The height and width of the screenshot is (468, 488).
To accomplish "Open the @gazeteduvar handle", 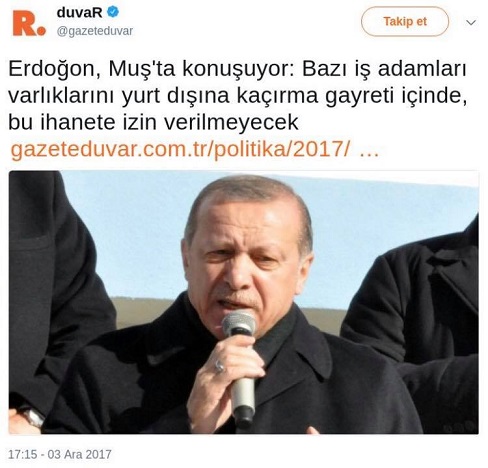I will point(95,31).
